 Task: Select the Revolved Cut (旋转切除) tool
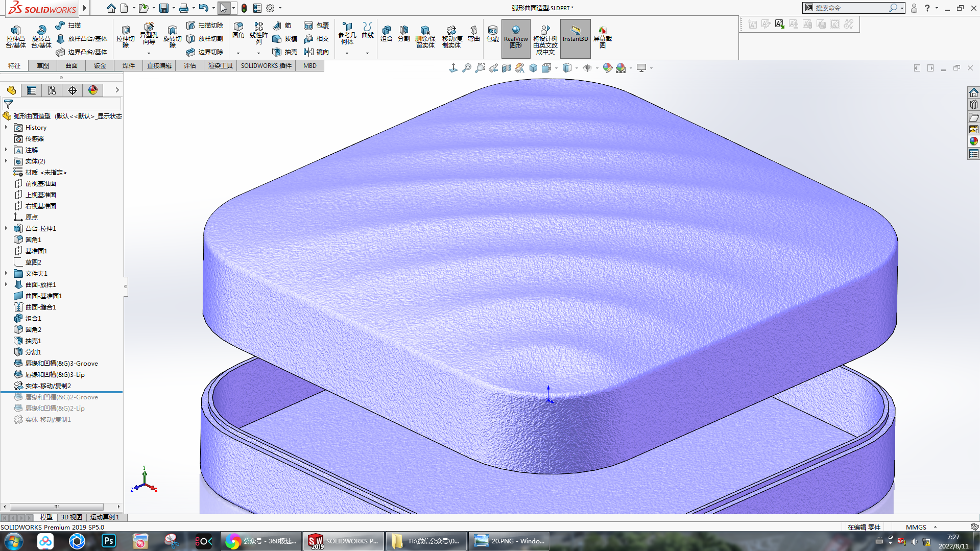coord(172,37)
